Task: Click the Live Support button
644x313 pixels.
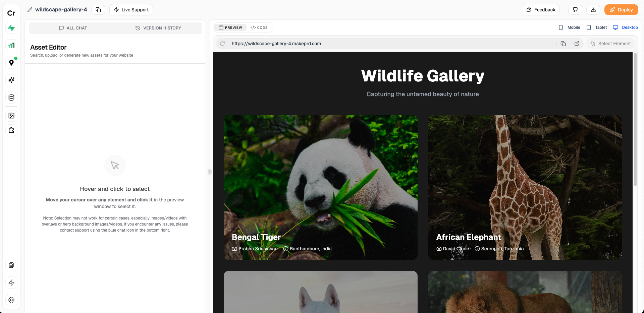Action: pyautogui.click(x=131, y=10)
